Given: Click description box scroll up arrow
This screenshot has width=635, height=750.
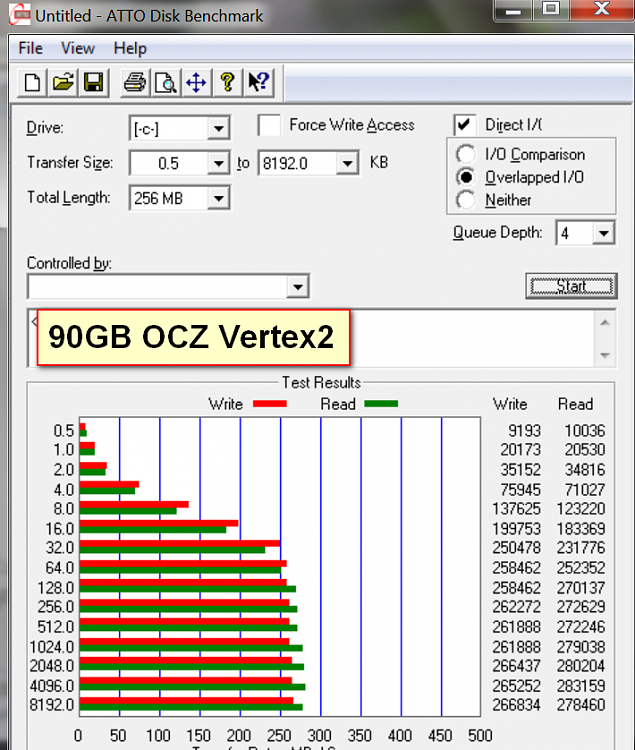Looking at the screenshot, I should (605, 323).
